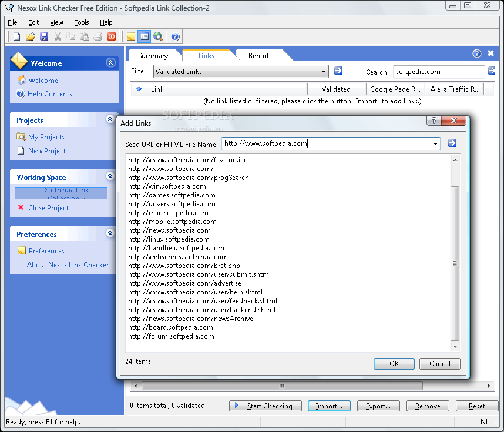The height and width of the screenshot is (432, 504).
Task: Open the View menu
Action: (56, 22)
